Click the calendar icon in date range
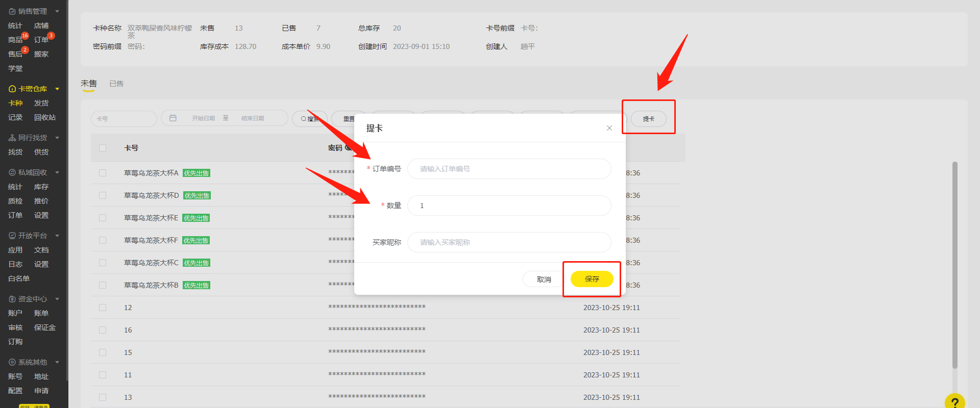Screen dimensions: 980x408 click(173, 118)
